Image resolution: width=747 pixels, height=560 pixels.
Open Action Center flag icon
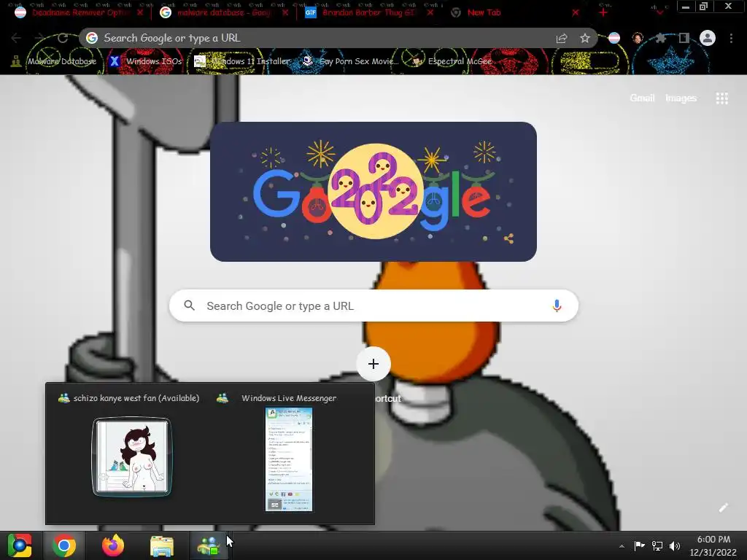click(639, 546)
